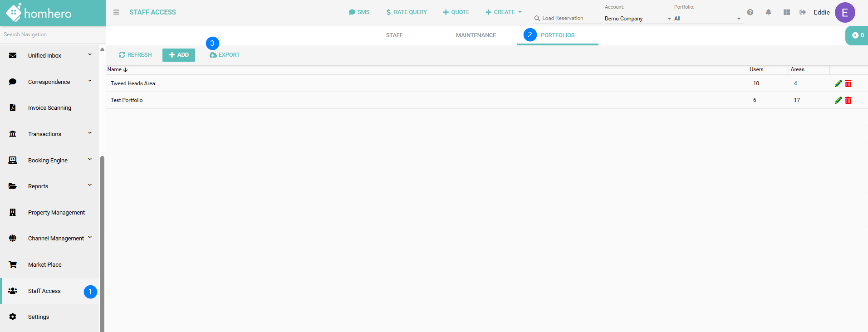The height and width of the screenshot is (332, 868).
Task: Open the notifications bell
Action: (x=768, y=12)
